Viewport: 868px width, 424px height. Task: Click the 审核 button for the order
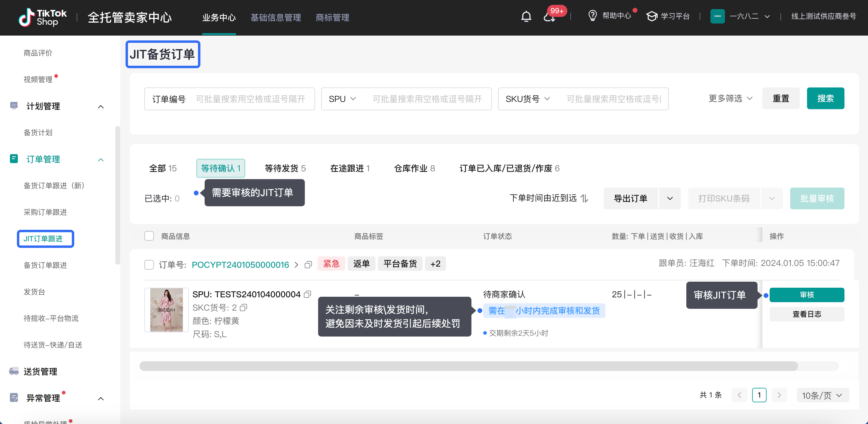pos(807,295)
